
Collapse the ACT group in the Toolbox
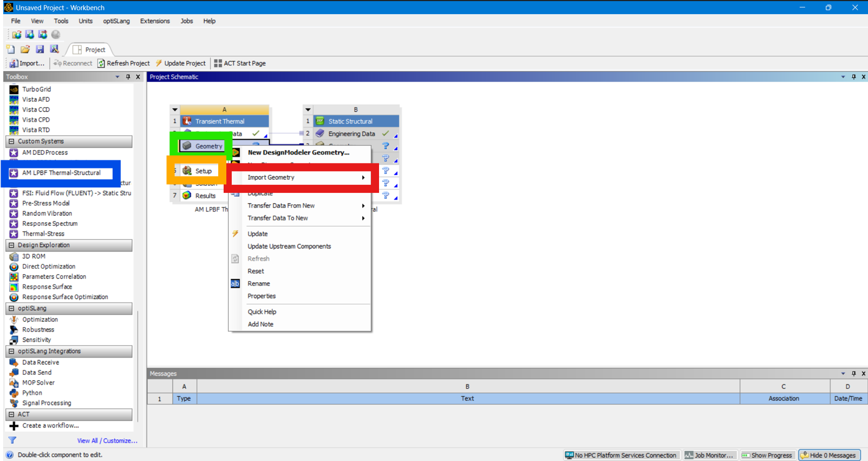point(11,414)
